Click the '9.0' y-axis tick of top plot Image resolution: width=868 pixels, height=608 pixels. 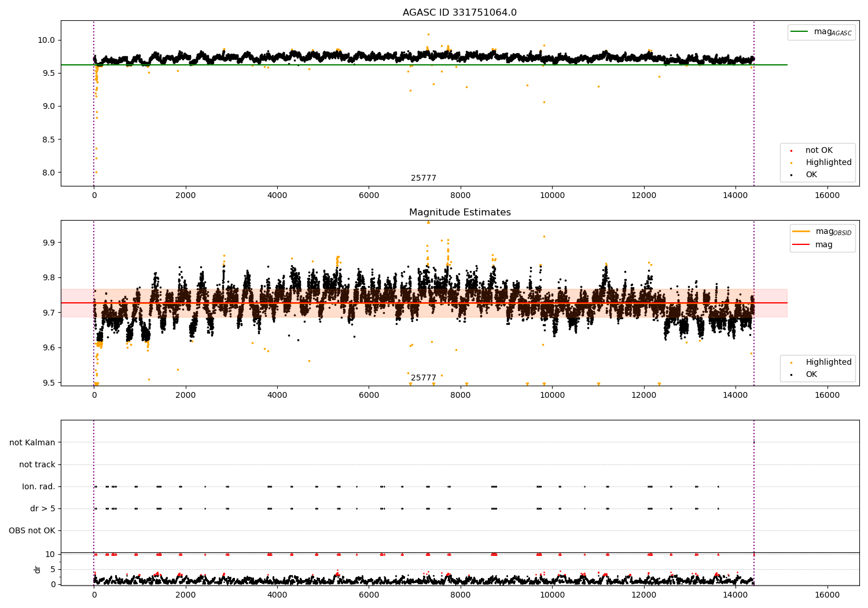tap(49, 106)
